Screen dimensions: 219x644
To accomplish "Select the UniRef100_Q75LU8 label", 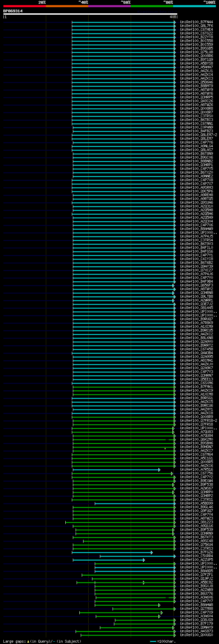I will 196,52.
